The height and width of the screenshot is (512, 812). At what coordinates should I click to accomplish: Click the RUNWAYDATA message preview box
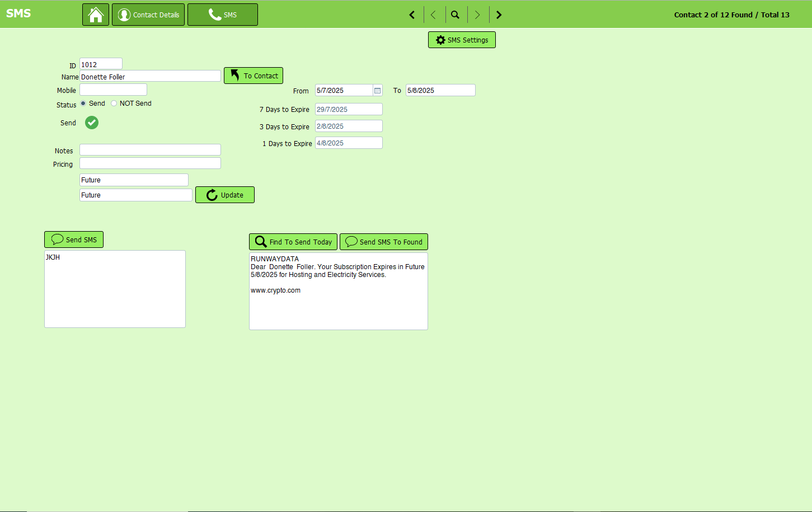tap(339, 291)
